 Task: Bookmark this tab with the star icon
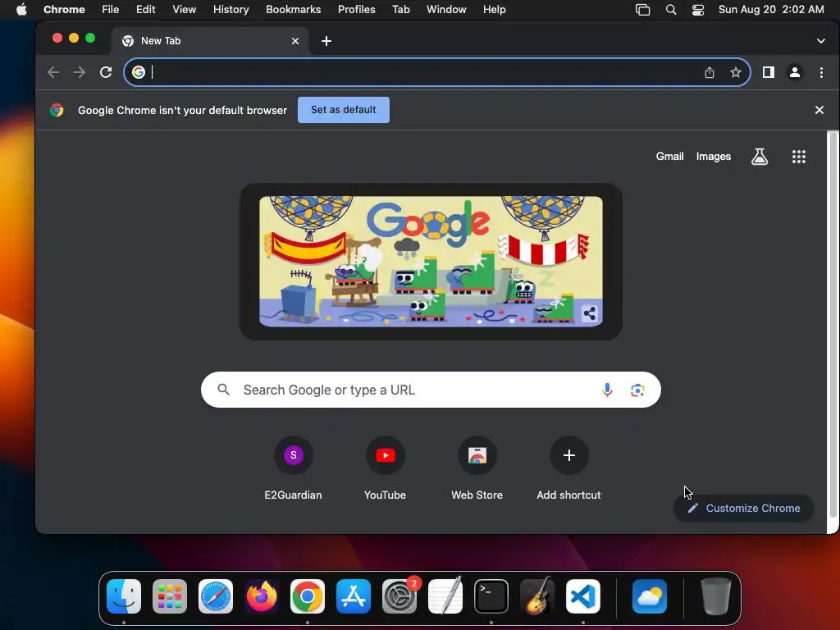(736, 72)
